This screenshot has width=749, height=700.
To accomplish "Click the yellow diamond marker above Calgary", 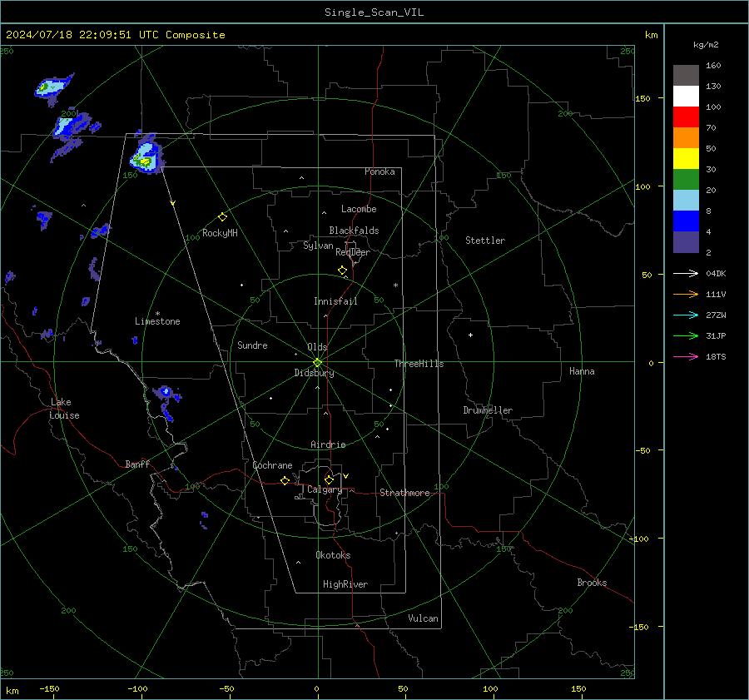I will pyautogui.click(x=329, y=479).
